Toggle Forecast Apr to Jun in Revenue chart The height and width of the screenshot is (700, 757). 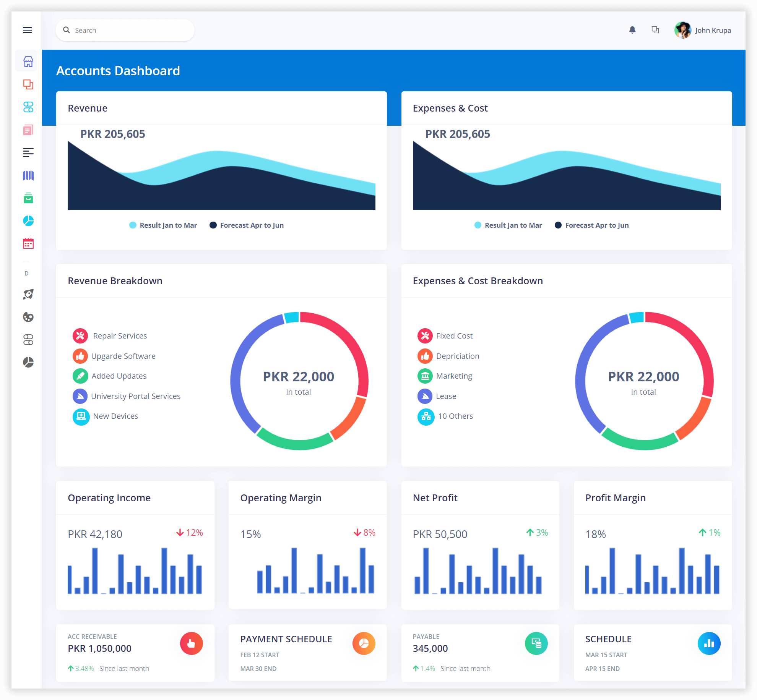(x=247, y=225)
